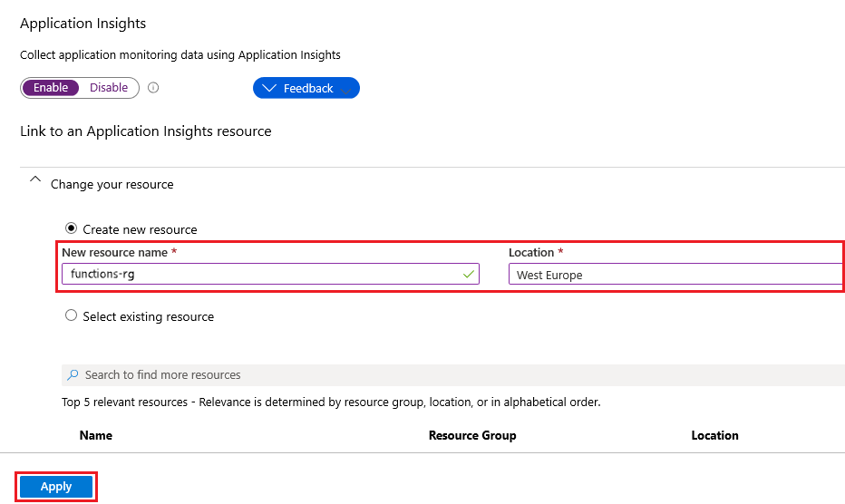Open the Feedback dropdown button
This screenshot has width=845, height=504.
click(x=306, y=88)
